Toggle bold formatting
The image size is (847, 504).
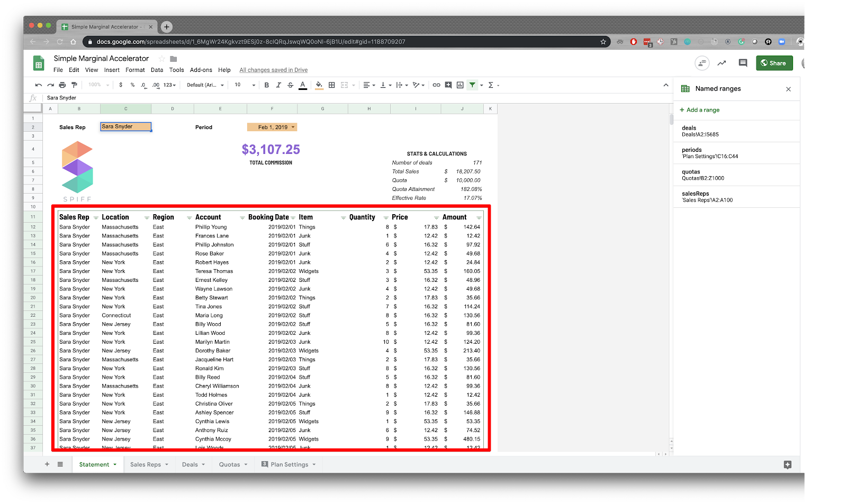pos(266,85)
